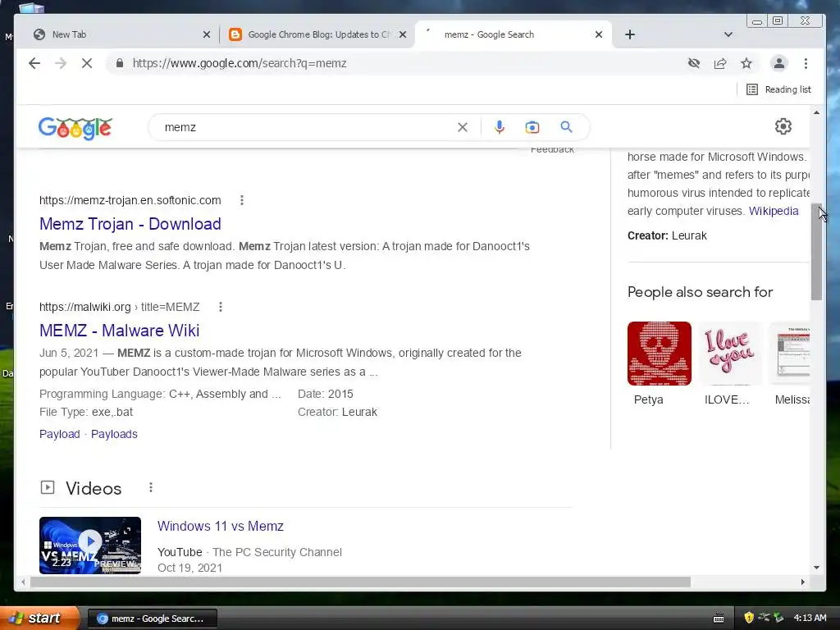Click softonic.com result URL text
The image size is (840, 630).
[x=130, y=200]
